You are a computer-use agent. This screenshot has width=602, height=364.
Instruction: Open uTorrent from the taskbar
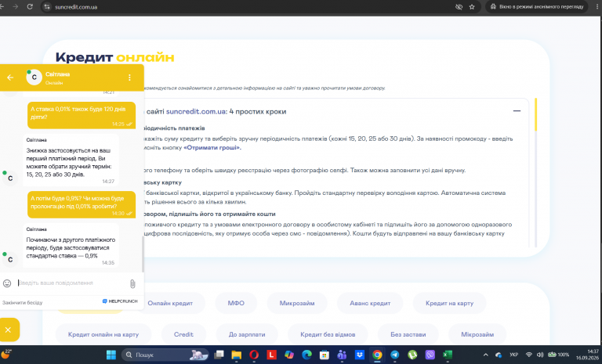pyautogui.click(x=412, y=355)
